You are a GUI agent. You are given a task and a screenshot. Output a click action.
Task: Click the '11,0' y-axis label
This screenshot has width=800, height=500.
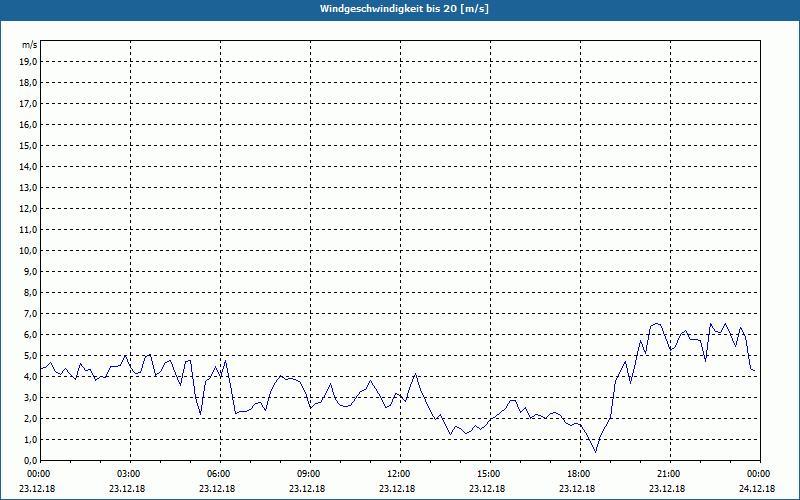[x=28, y=230]
